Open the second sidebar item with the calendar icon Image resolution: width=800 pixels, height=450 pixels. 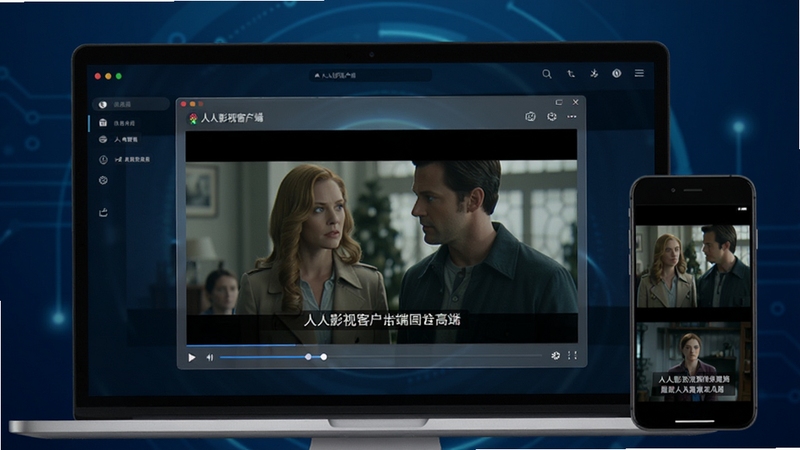coord(118,123)
